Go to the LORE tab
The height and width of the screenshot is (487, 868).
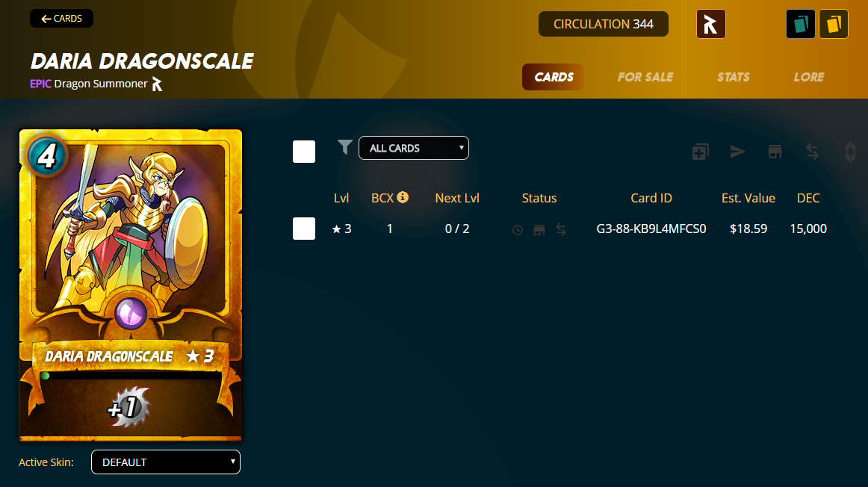point(809,77)
